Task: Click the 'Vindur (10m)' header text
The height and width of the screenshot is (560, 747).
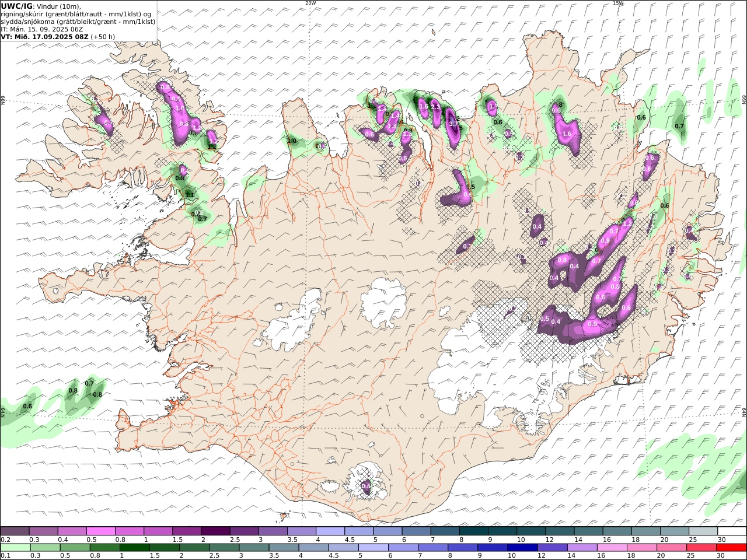Action: (59, 6)
